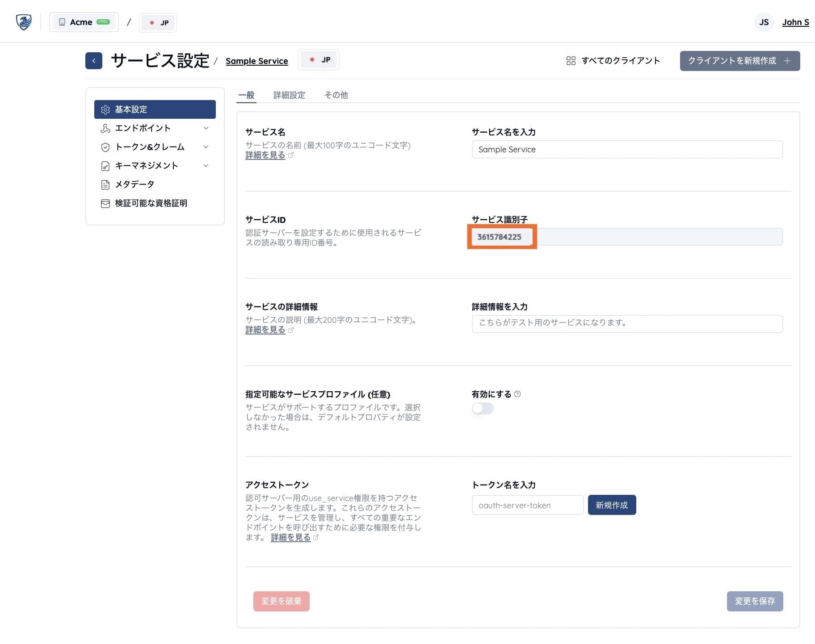This screenshot has width=815, height=644.
Task: Open 詳細を見る link in アクセストークン section
Action: click(x=290, y=537)
